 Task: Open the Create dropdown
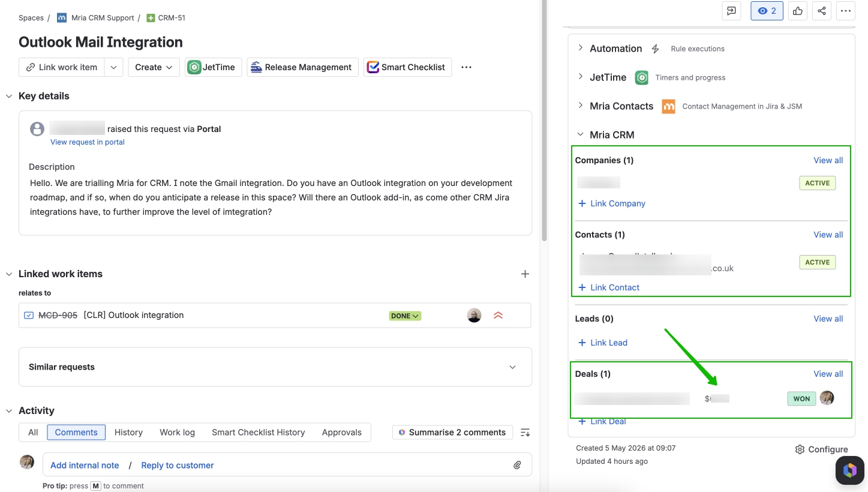click(x=154, y=67)
